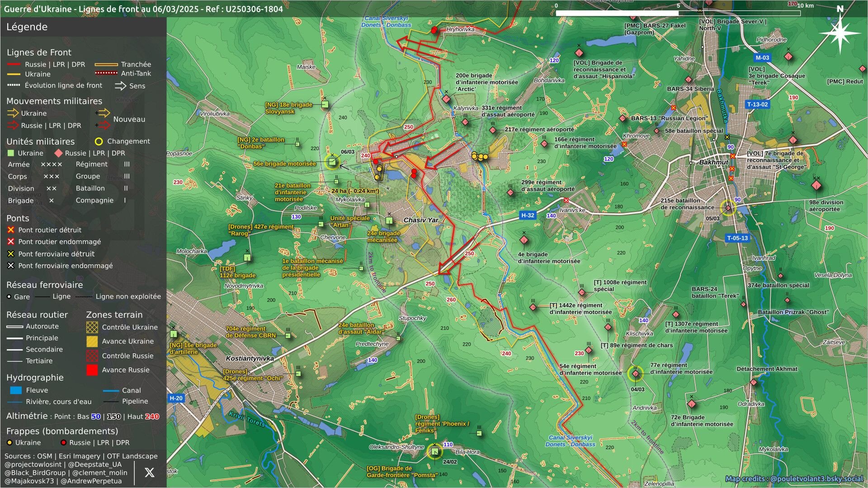Image resolution: width=868 pixels, height=488 pixels.
Task: Click the @AndrewPerpetua source handle
Action: 91,481
